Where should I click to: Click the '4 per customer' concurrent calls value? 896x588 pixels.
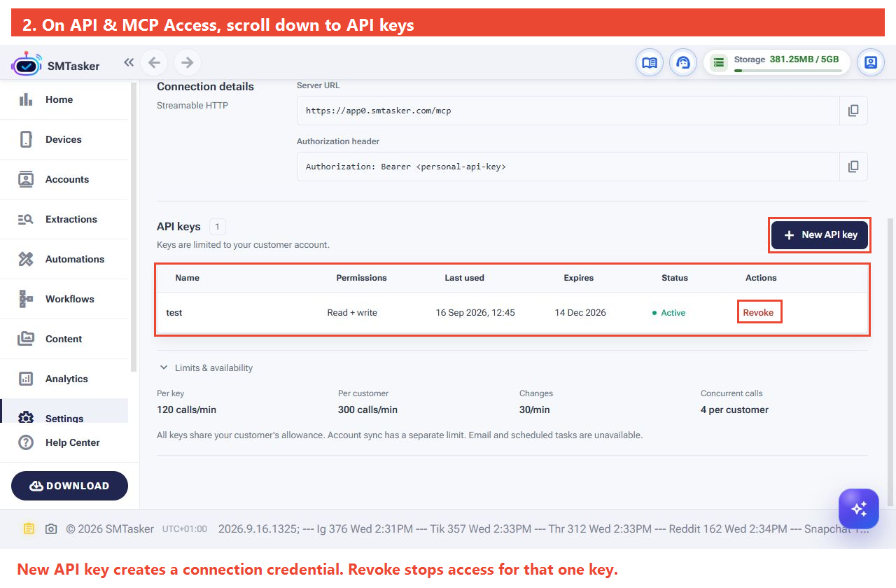pyautogui.click(x=734, y=409)
